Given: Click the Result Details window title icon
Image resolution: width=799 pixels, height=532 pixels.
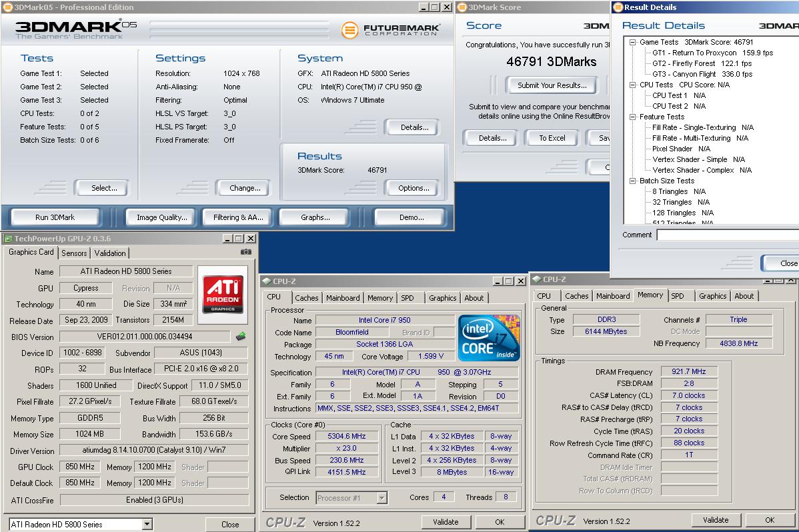Looking at the screenshot, I should click(618, 7).
